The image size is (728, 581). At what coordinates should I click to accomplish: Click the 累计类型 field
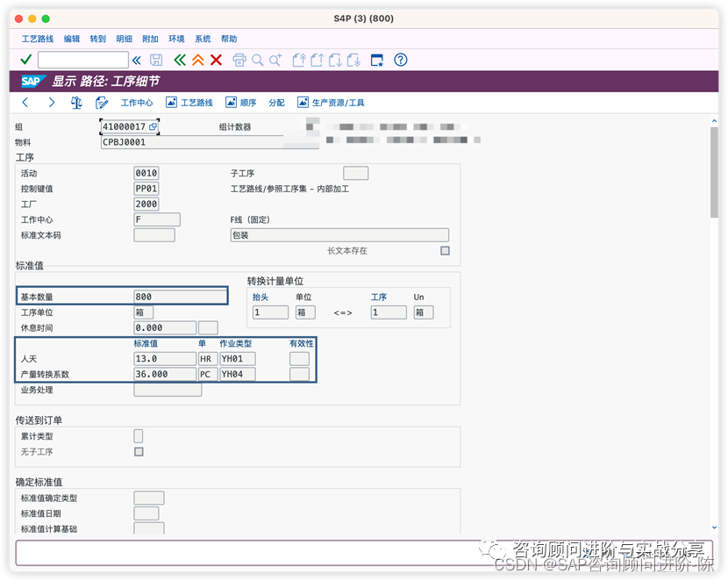click(x=139, y=435)
